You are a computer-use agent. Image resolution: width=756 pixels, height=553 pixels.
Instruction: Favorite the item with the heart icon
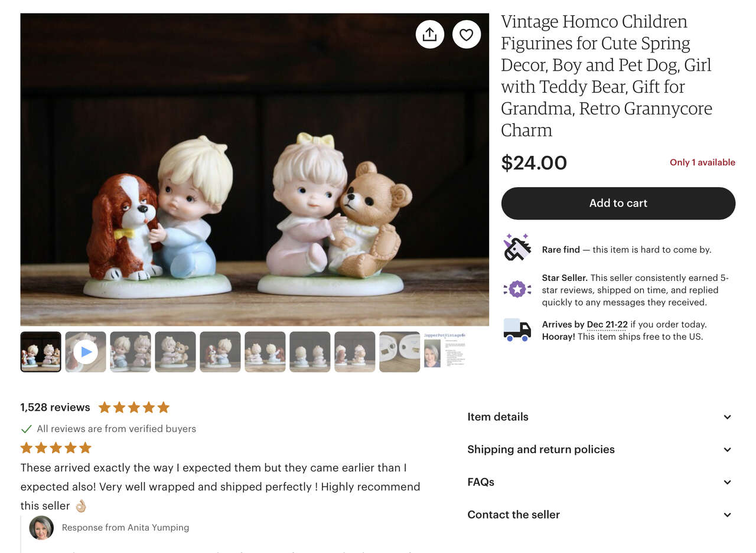[467, 34]
